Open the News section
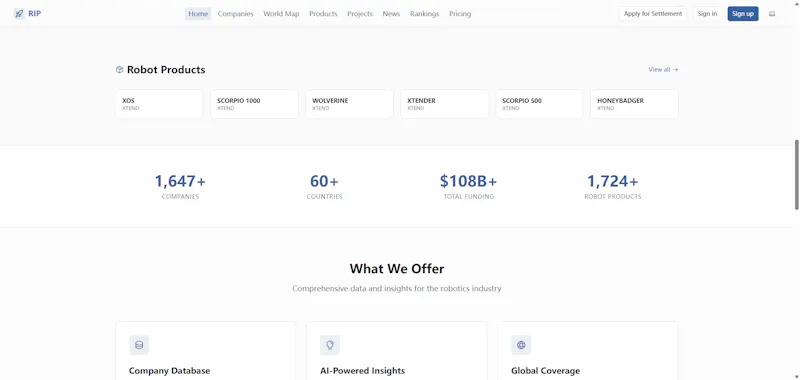The image size is (800, 380). [x=391, y=14]
